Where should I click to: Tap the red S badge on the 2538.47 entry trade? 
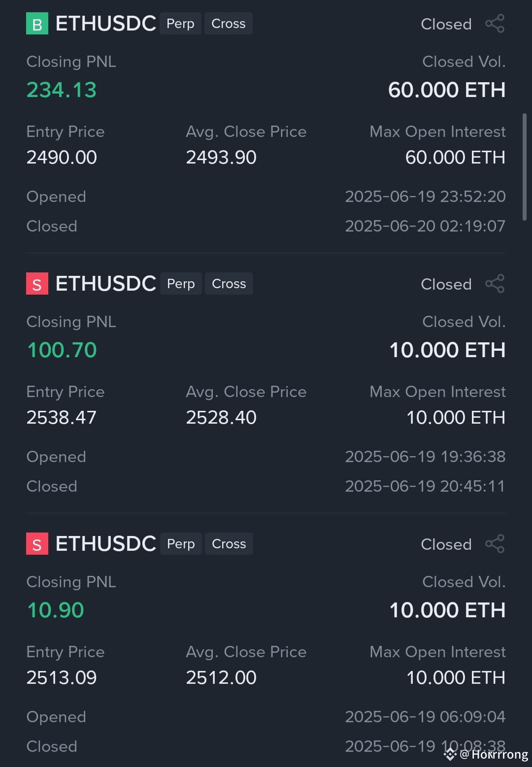tap(37, 284)
